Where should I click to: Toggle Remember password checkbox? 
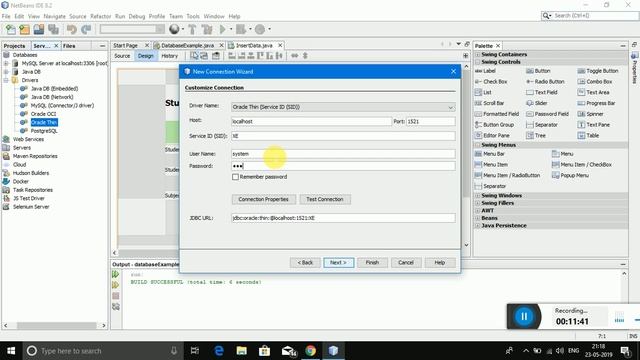tap(236, 177)
